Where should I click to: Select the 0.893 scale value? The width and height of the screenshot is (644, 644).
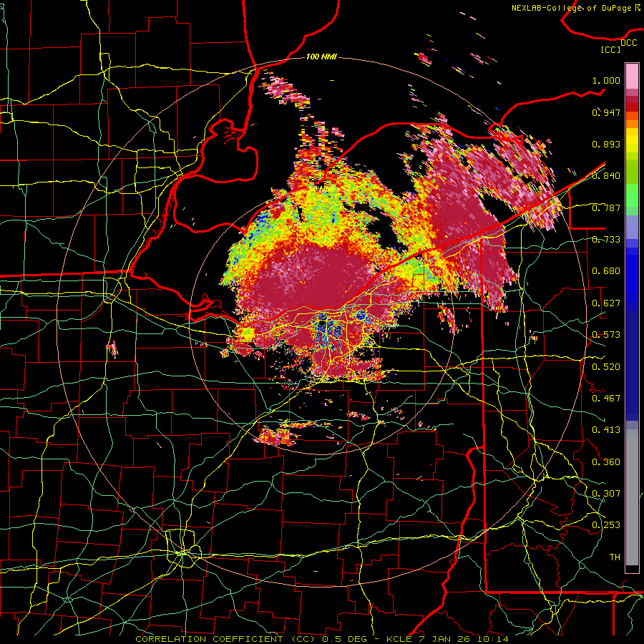point(606,144)
